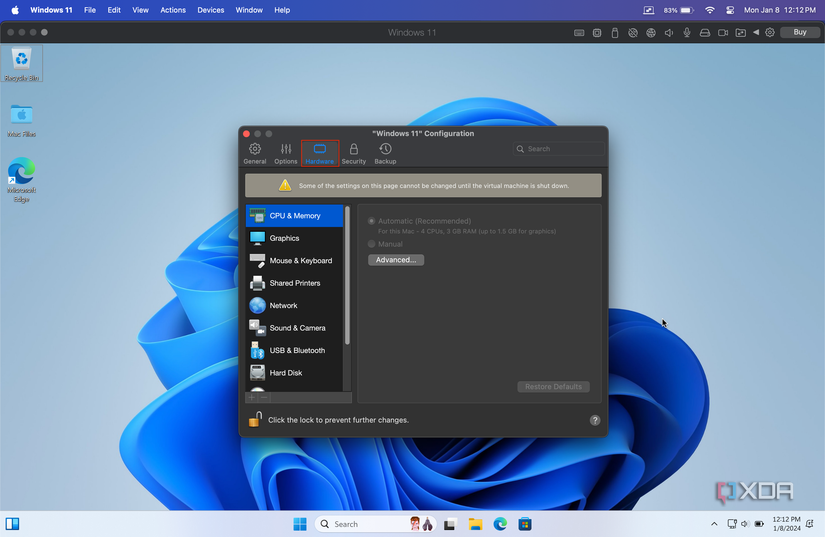The width and height of the screenshot is (825, 537).
Task: Open the gear settings icon in Parallels toolbar
Action: coord(770,33)
